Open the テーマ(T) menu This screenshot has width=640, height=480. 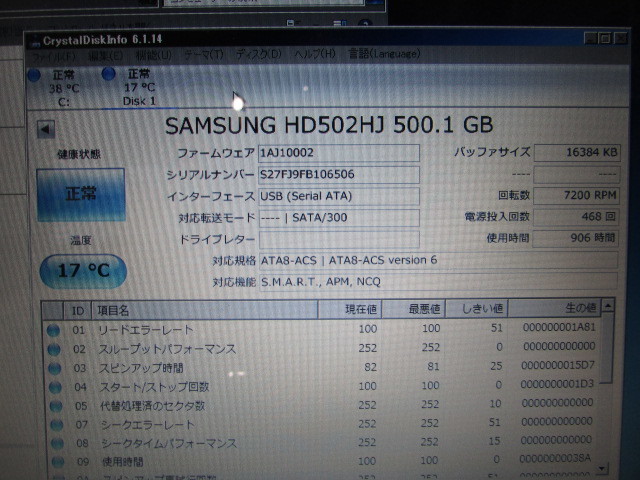coord(204,55)
